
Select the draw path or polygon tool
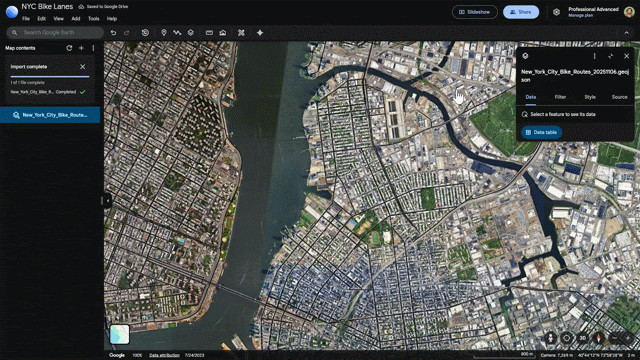(177, 33)
